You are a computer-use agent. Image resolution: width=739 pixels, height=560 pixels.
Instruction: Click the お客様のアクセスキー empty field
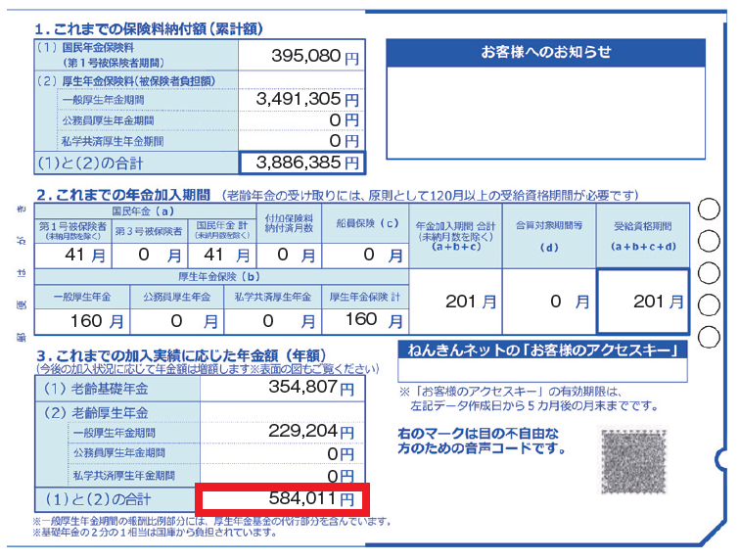542,370
